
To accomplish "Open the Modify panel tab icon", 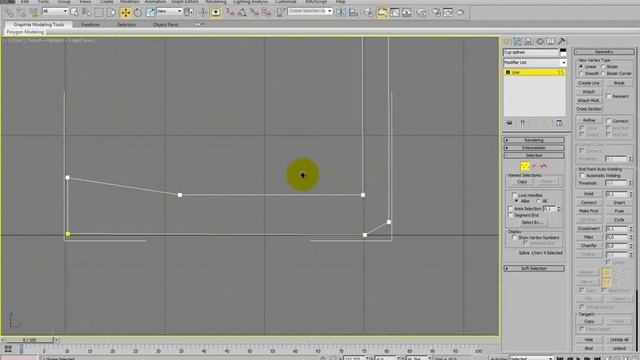I will click(517, 41).
